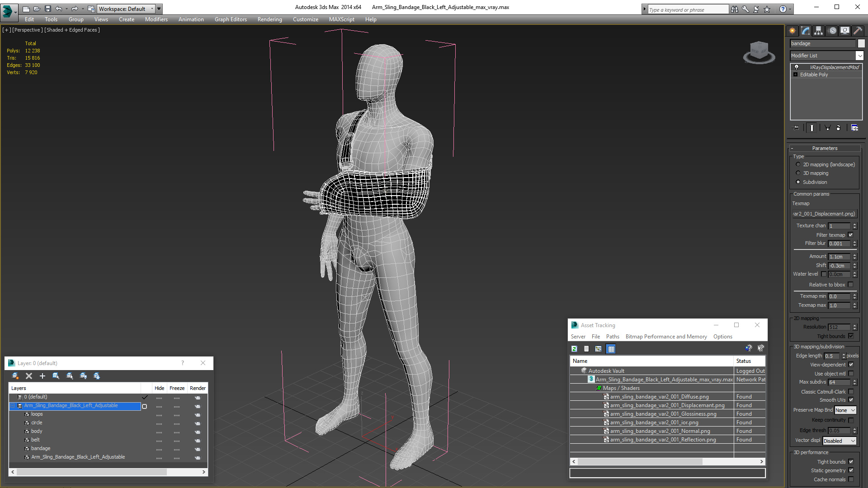Open the Preserve Map Bnd dropdown
The width and height of the screenshot is (868, 488).
[845, 410]
